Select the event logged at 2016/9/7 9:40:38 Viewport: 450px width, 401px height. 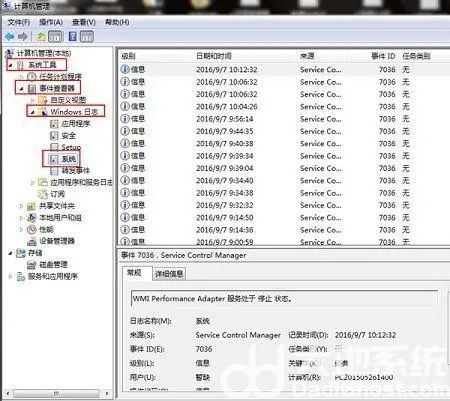[x=284, y=144]
